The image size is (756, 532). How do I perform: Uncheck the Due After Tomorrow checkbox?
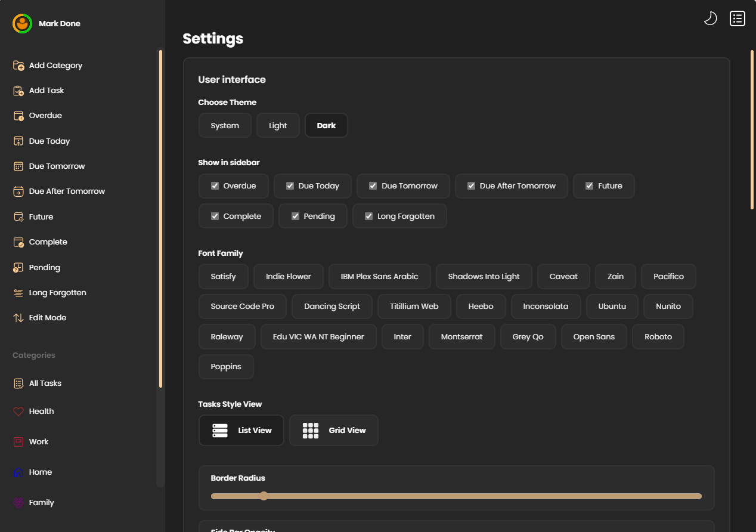click(x=472, y=186)
